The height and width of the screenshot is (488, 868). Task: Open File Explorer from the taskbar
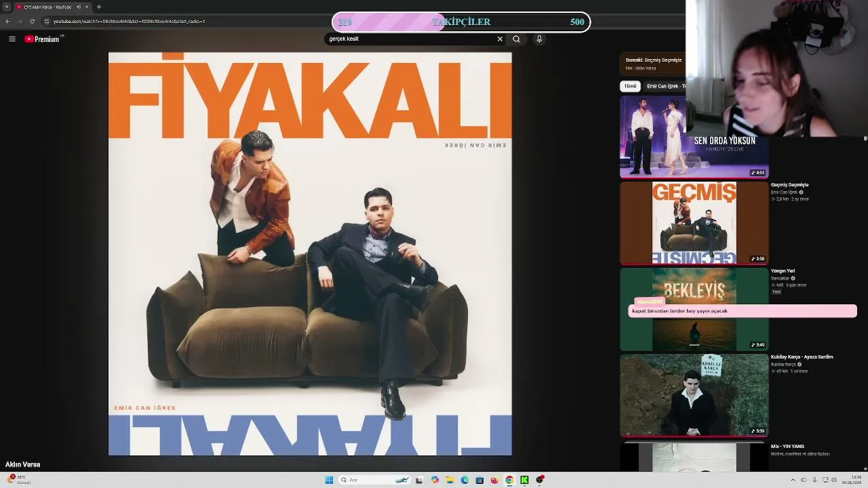pos(450,480)
